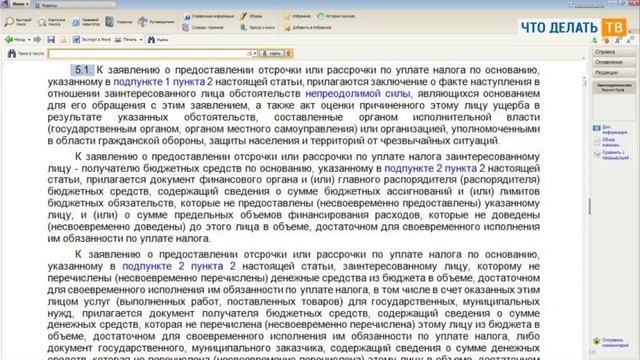Click Обзор изменений link in sidebar
Screen dimensions: 640x360
[x=607, y=142]
